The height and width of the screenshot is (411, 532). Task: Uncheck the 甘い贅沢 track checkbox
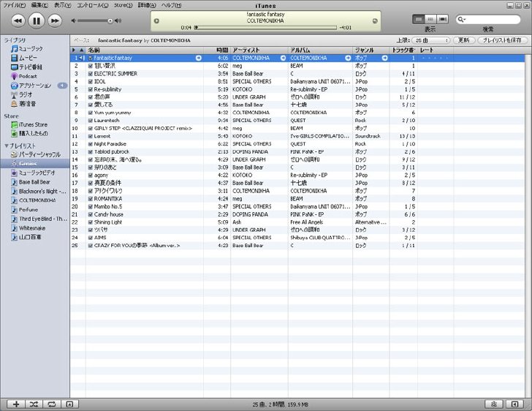91,66
